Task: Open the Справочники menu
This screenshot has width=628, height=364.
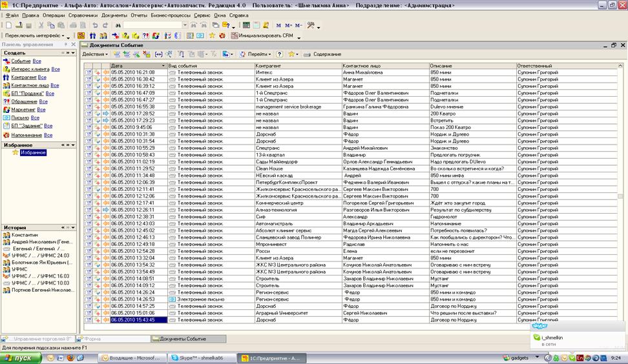Action: point(83,14)
